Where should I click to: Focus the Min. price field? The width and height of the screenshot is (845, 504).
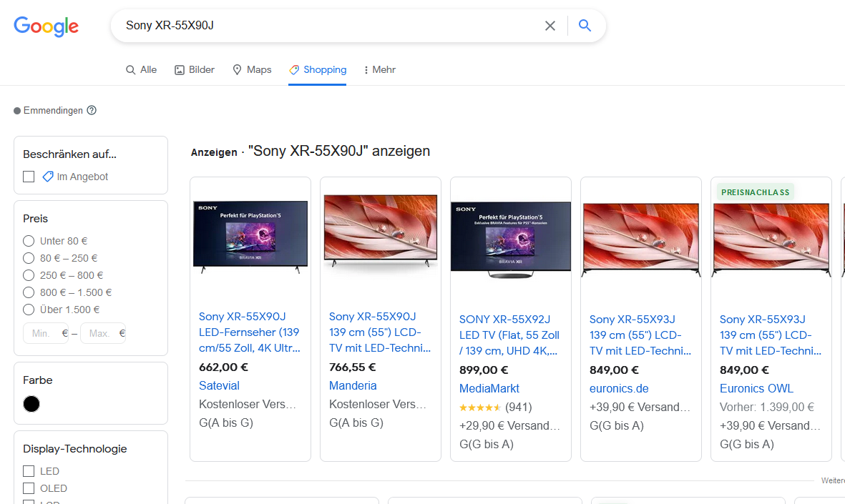click(x=46, y=333)
